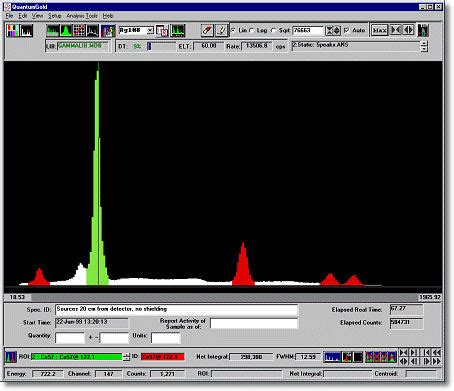Viewport: 454px width, 391px height.
Task: Click the Rate value field
Action: pos(256,46)
